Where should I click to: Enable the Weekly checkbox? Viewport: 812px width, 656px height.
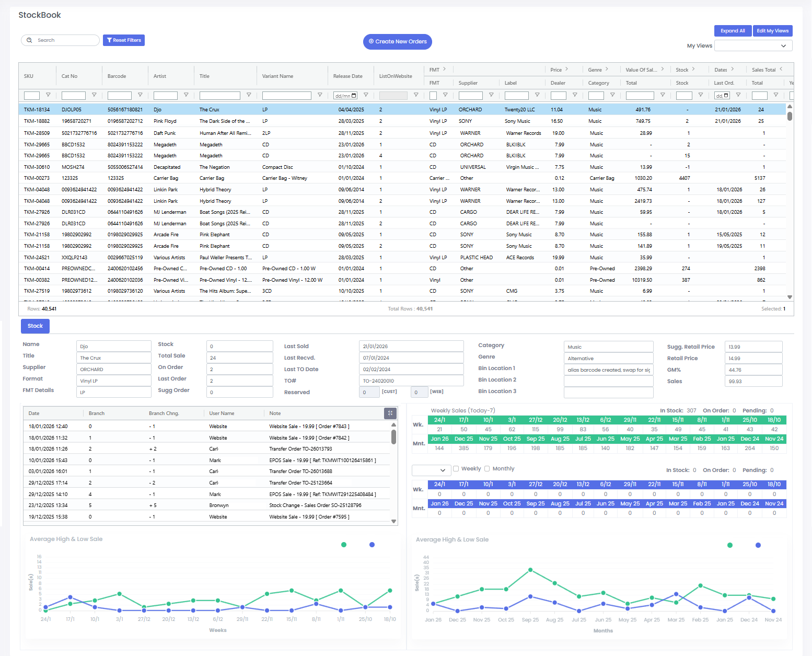(456, 469)
